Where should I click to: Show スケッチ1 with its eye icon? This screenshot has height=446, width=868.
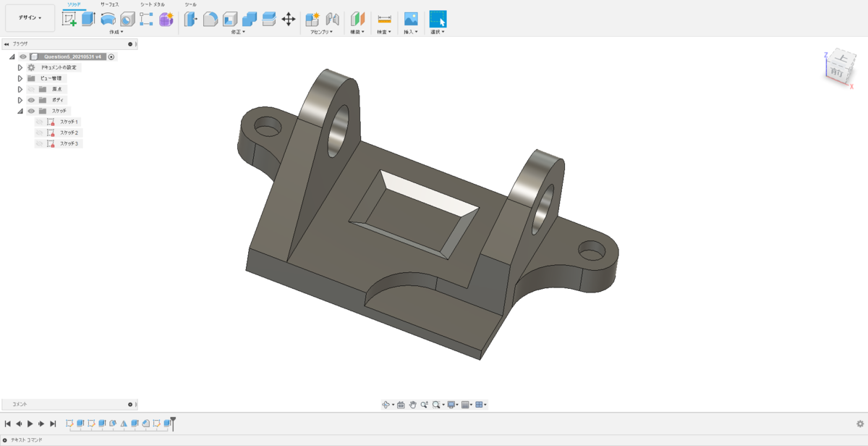point(40,122)
